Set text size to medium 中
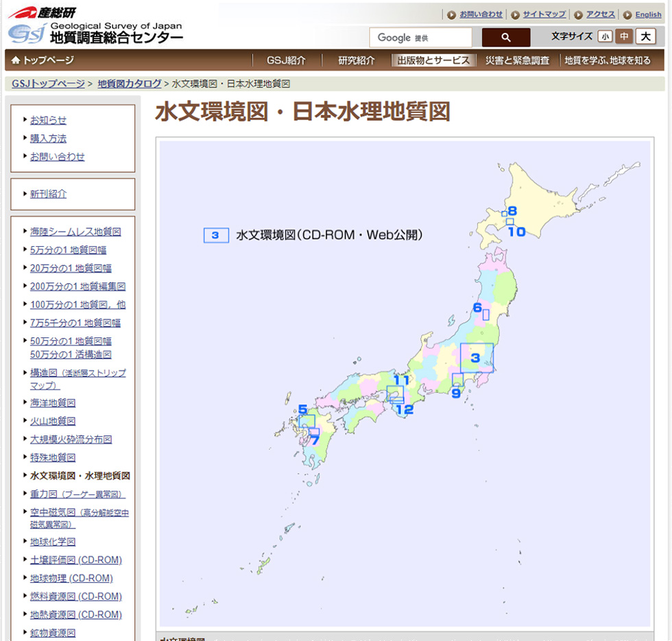The height and width of the screenshot is (641, 672). click(x=624, y=36)
